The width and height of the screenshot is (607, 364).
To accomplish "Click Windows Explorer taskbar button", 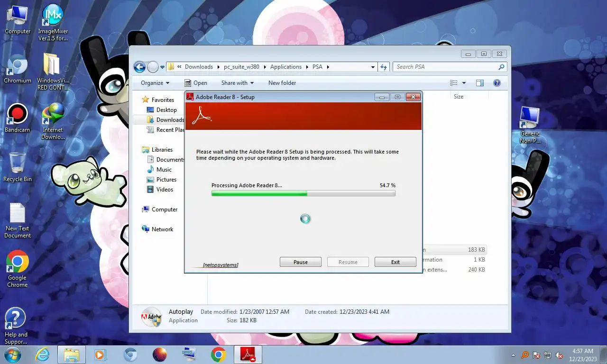I will pyautogui.click(x=72, y=355).
